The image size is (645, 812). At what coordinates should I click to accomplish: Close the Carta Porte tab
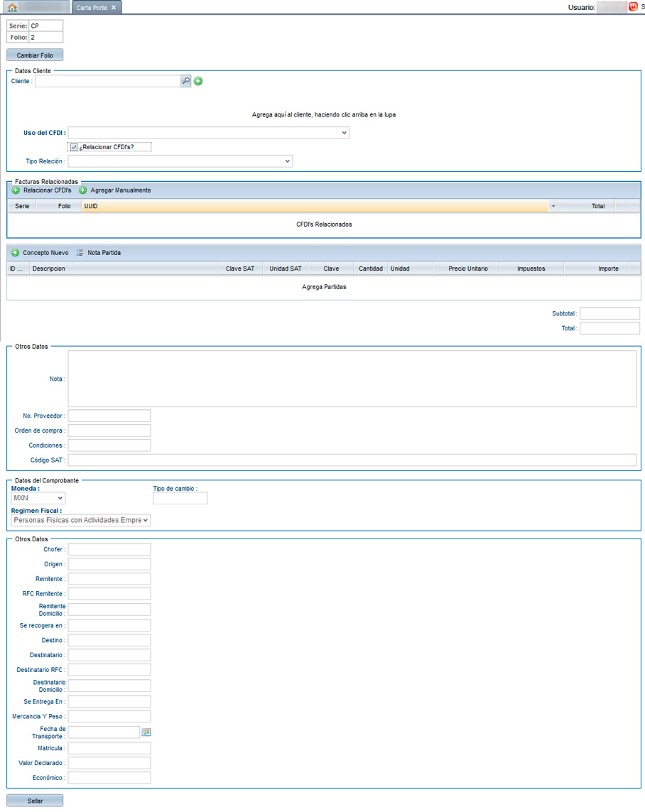coord(114,7)
